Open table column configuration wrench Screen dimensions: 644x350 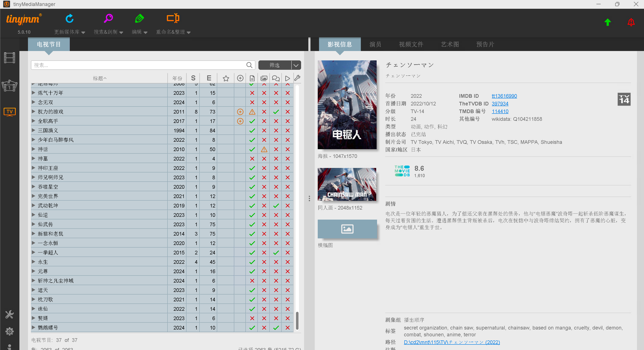[x=297, y=78]
